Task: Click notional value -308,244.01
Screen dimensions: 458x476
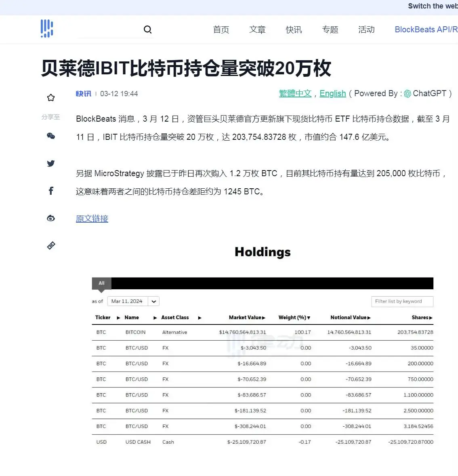Action: [357, 427]
